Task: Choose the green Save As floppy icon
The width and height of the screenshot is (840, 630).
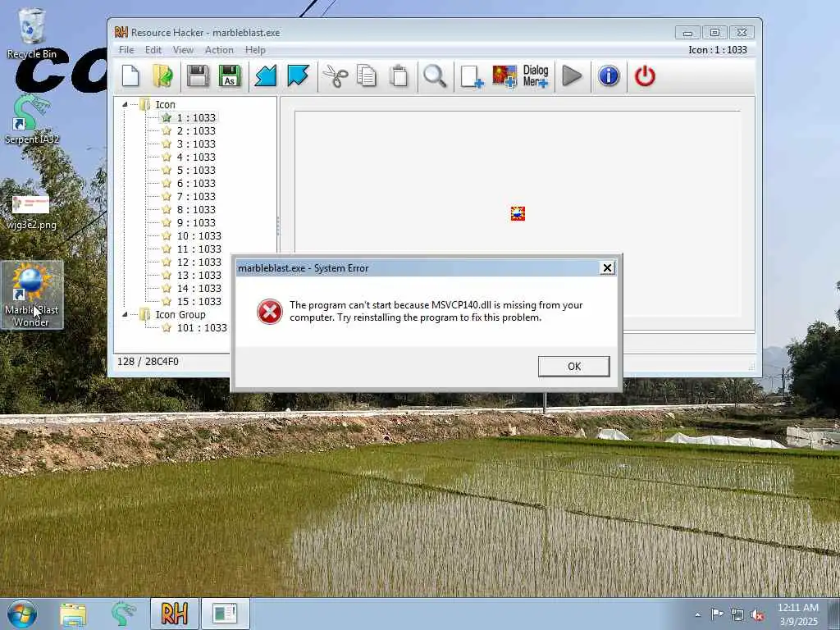Action: click(230, 76)
